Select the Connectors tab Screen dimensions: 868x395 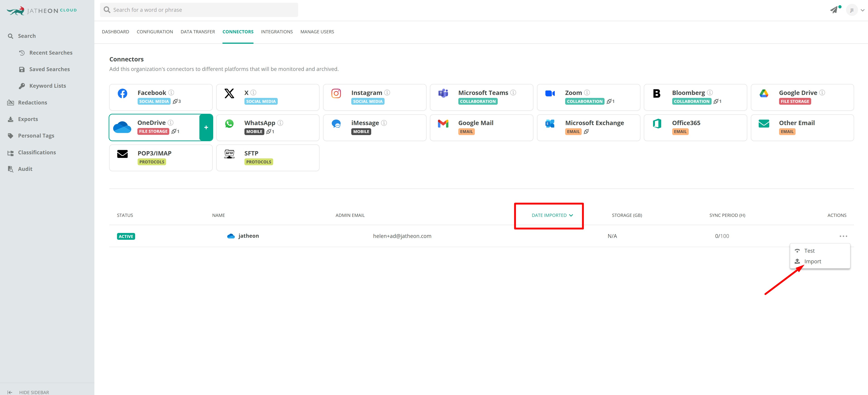click(238, 32)
